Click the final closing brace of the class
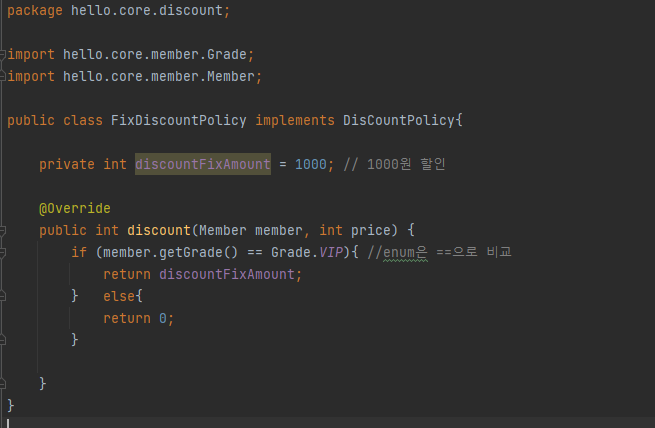Image resolution: width=655 pixels, height=428 pixels. point(10,405)
